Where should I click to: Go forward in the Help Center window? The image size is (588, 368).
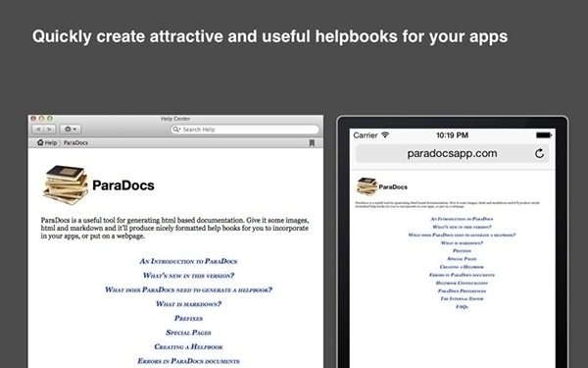[x=50, y=130]
